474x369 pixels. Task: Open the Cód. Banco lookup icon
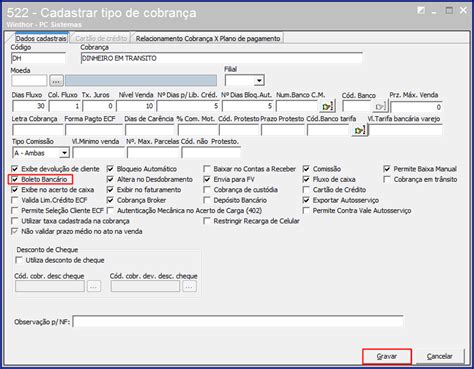pyautogui.click(x=380, y=106)
